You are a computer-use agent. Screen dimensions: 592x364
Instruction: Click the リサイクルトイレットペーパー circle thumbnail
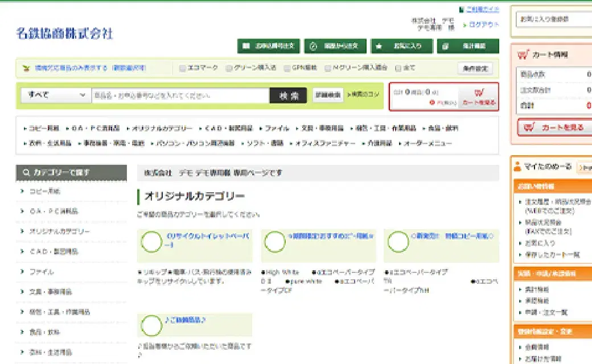pos(152,241)
